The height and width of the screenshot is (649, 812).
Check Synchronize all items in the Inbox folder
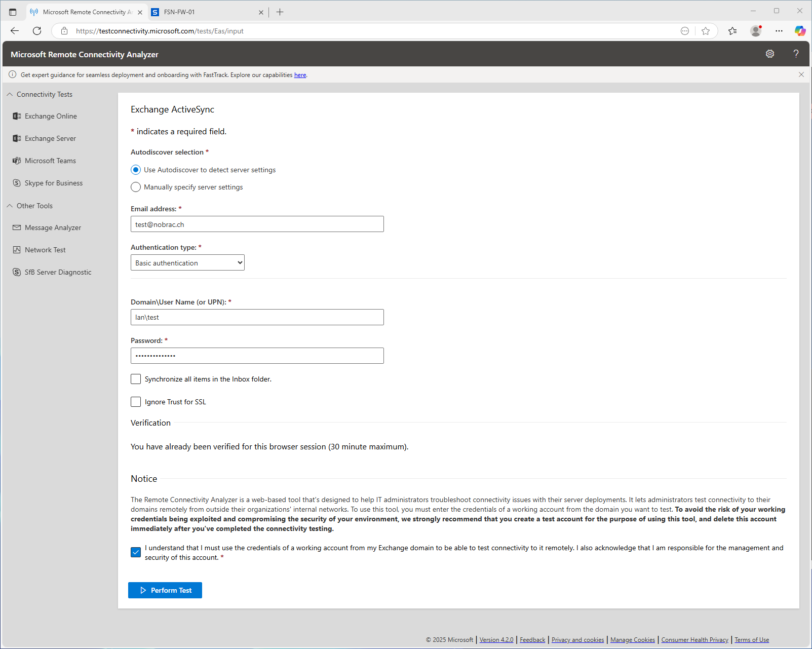(x=136, y=379)
